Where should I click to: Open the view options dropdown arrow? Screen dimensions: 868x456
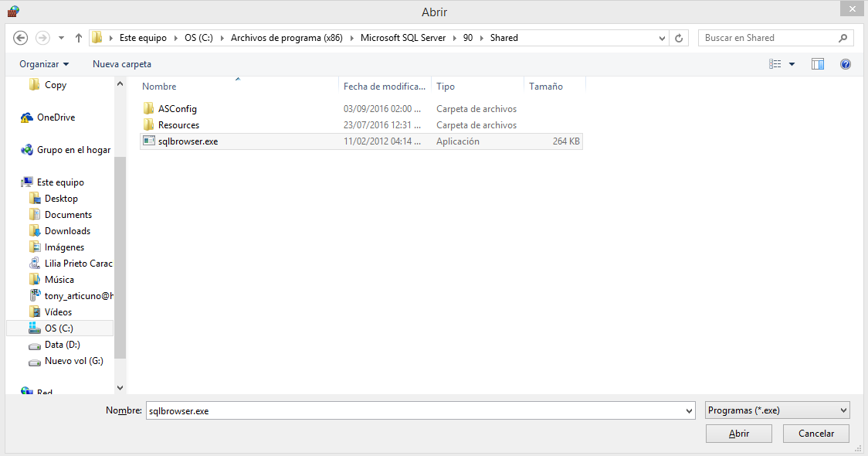pyautogui.click(x=792, y=63)
